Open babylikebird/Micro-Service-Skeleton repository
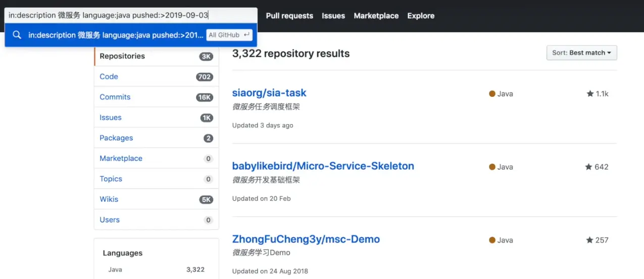This screenshot has height=279, width=644. click(x=323, y=166)
